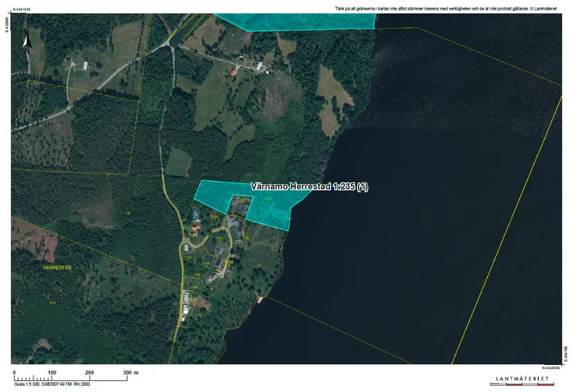Click the 200 mark on the scale bar

point(90,373)
